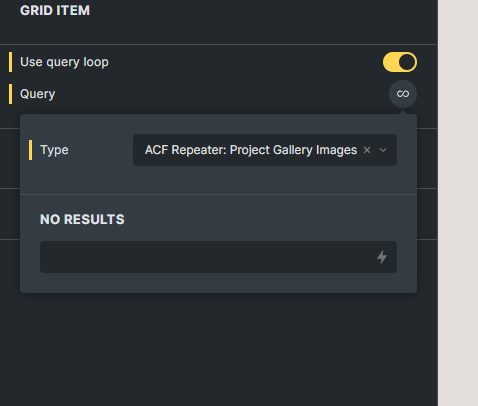This screenshot has height=406, width=478.
Task: Click the Query label text
Action: pos(38,94)
